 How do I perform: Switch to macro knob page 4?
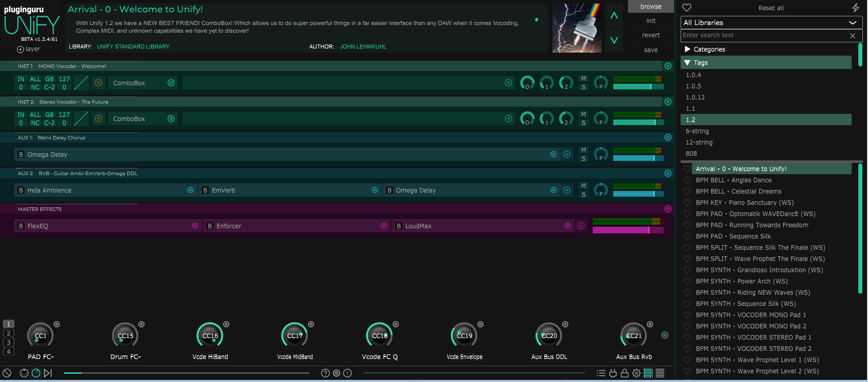(x=9, y=351)
